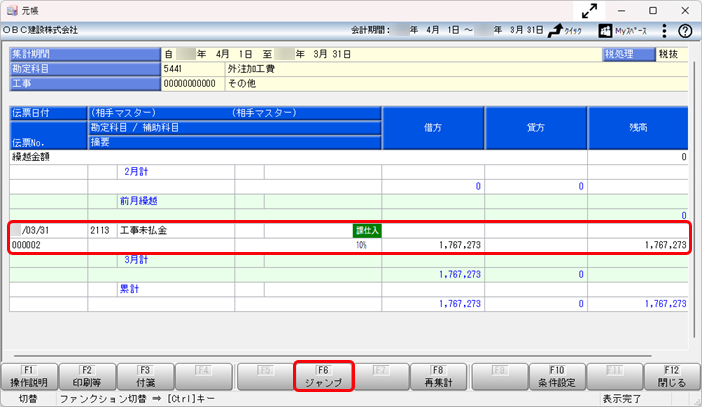Click the account code 5441 field
The width and height of the screenshot is (702, 407).
point(193,69)
